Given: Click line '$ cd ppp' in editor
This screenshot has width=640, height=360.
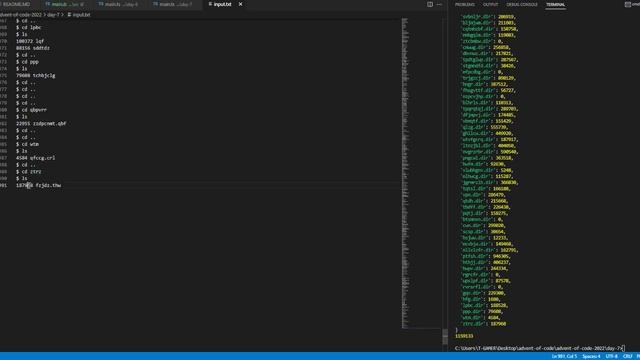Looking at the screenshot, I should click(x=27, y=62).
